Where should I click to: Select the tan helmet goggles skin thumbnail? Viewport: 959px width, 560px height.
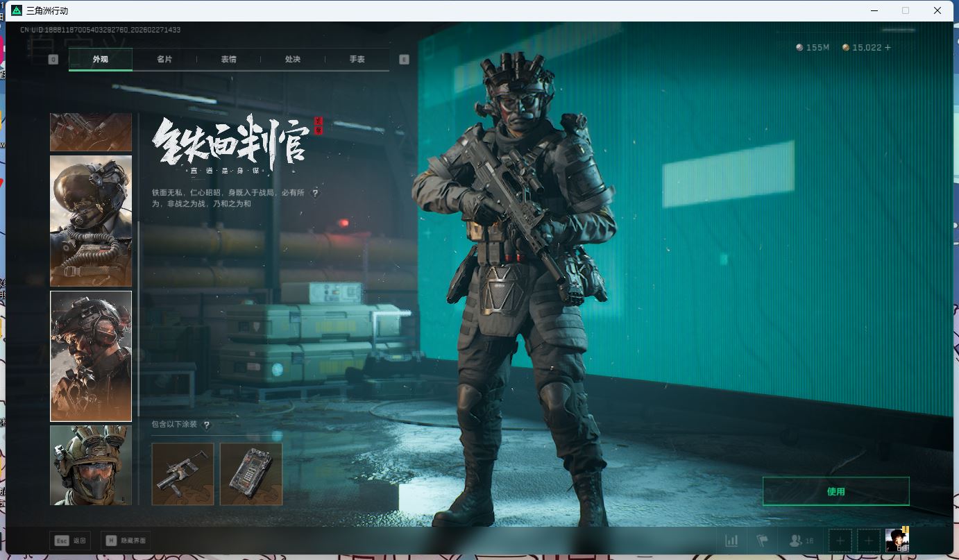pyautogui.click(x=91, y=465)
